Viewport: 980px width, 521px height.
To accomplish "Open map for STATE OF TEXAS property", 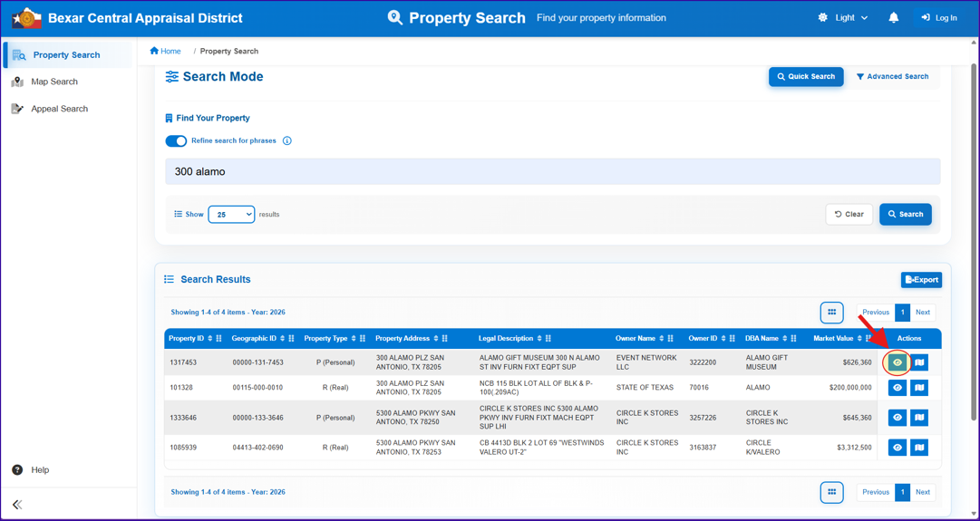I will pyautogui.click(x=918, y=388).
